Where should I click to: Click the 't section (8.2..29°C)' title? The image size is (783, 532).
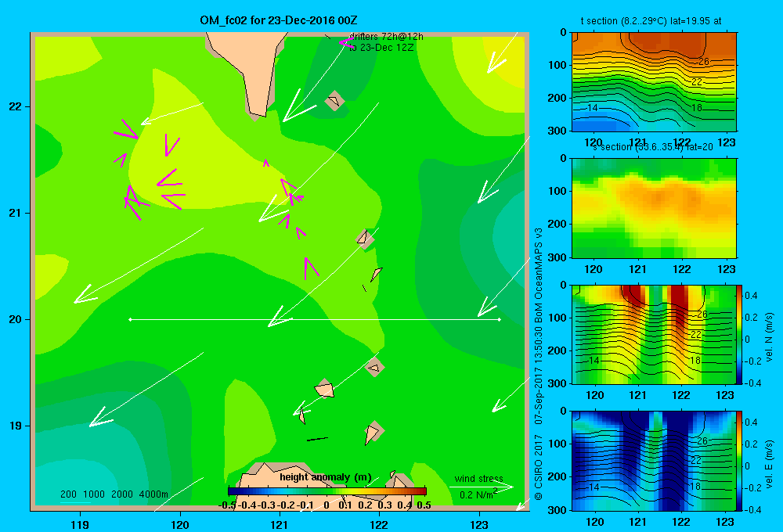pos(651,21)
